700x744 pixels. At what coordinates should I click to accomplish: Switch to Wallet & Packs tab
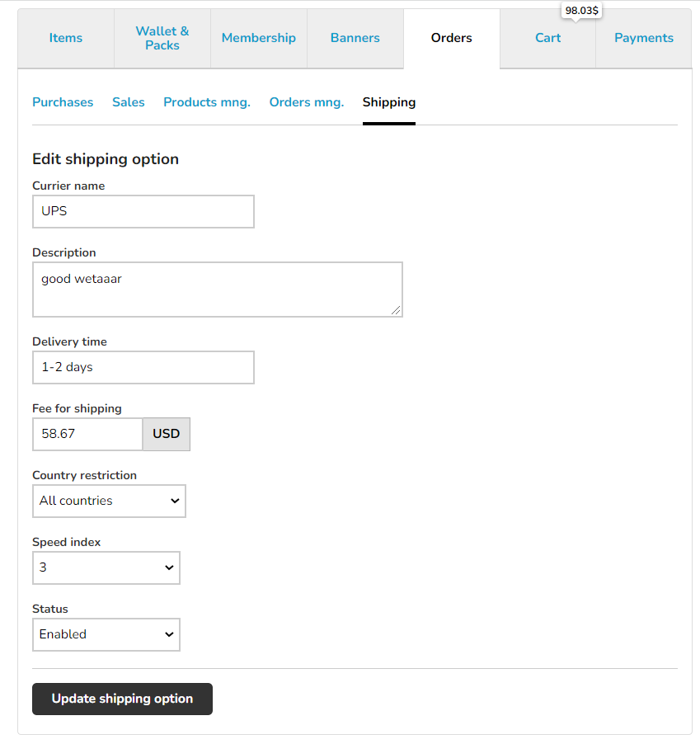[162, 38]
